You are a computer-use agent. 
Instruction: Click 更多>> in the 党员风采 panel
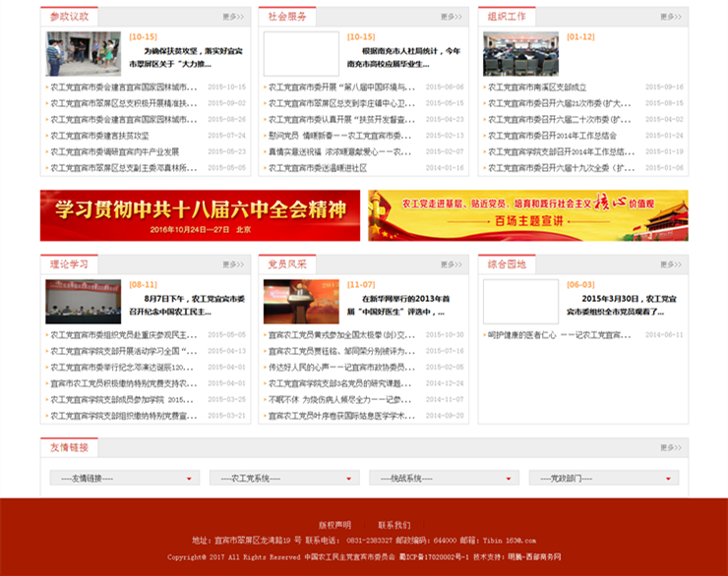pyautogui.click(x=451, y=264)
